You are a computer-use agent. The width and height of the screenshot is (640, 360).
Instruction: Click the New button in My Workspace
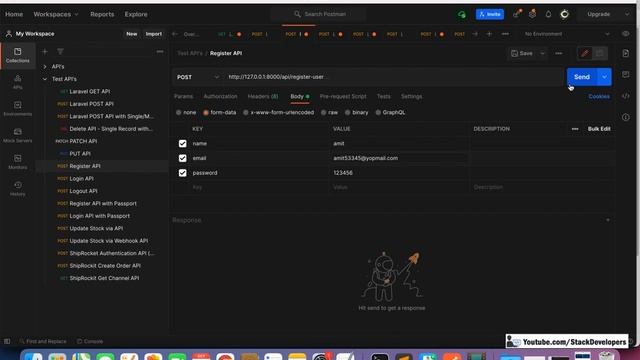point(131,34)
